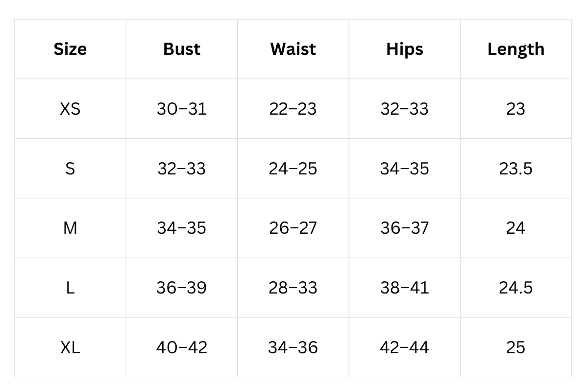Click the Size column header

coord(70,49)
